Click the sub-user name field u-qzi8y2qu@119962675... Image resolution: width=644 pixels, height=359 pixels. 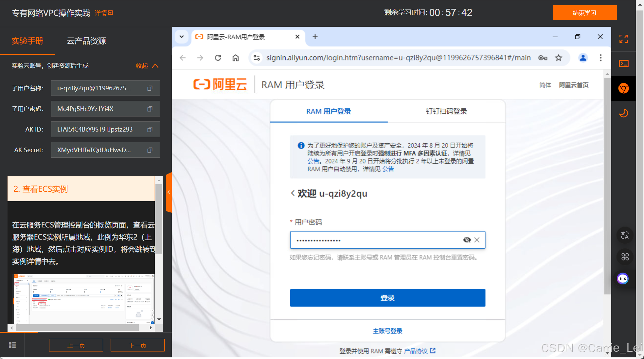pyautogui.click(x=105, y=88)
